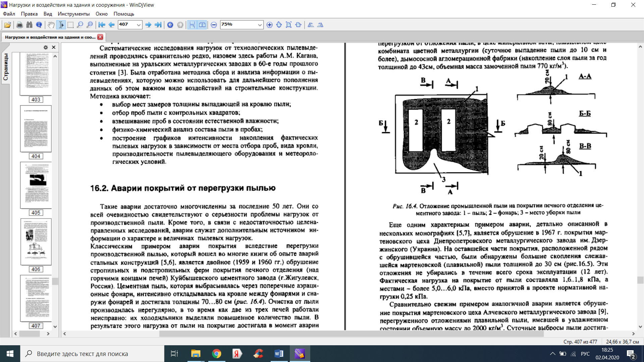Open the Помощь menu
The height and width of the screenshot is (362, 644).
124,14
